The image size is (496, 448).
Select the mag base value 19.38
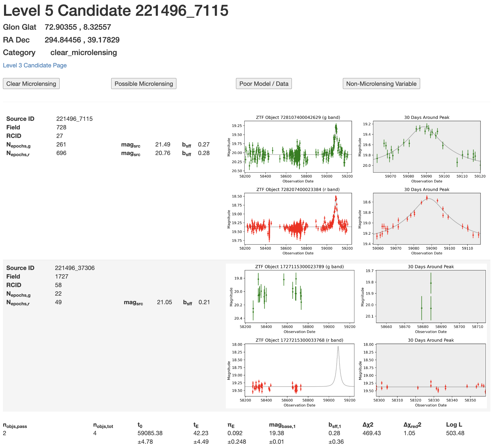277,433
